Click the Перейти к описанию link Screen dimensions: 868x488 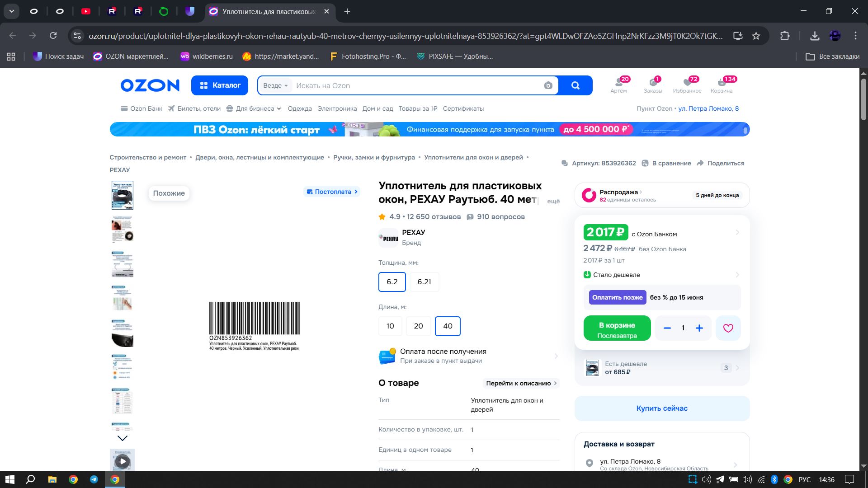click(x=521, y=383)
